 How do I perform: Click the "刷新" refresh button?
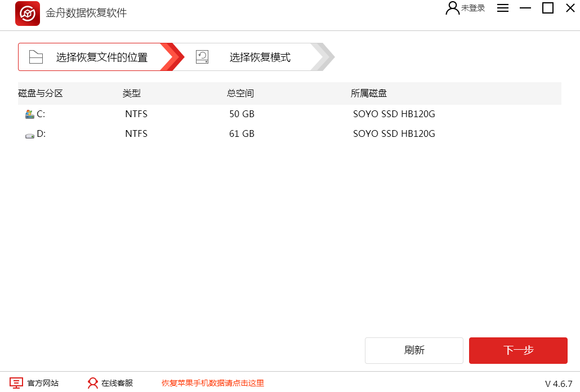point(414,350)
